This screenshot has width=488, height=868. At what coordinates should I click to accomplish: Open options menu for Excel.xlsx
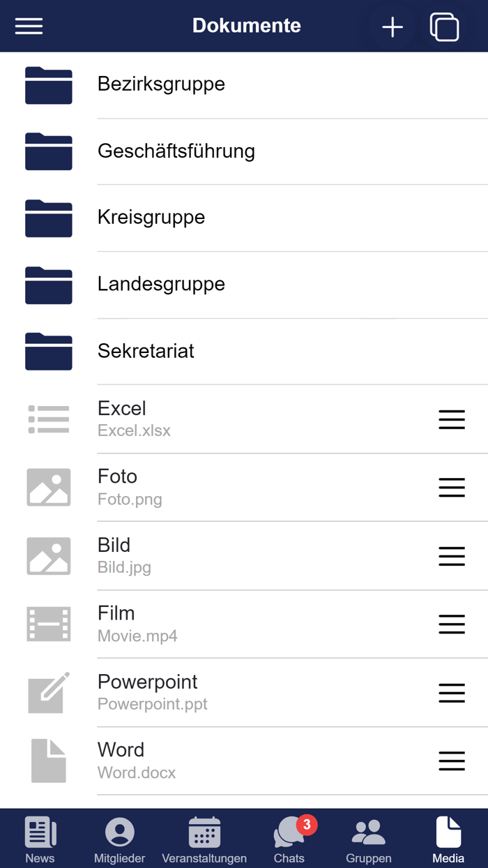point(452,419)
